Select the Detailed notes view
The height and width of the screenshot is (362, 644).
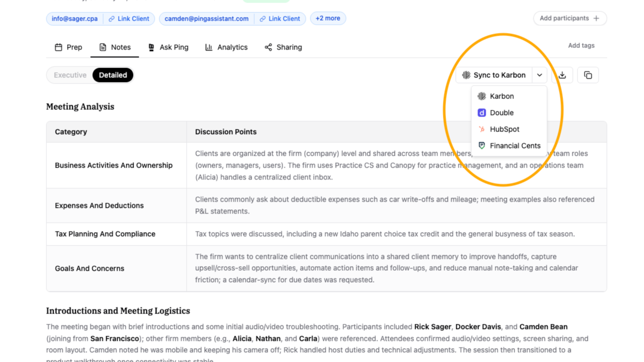pos(113,75)
